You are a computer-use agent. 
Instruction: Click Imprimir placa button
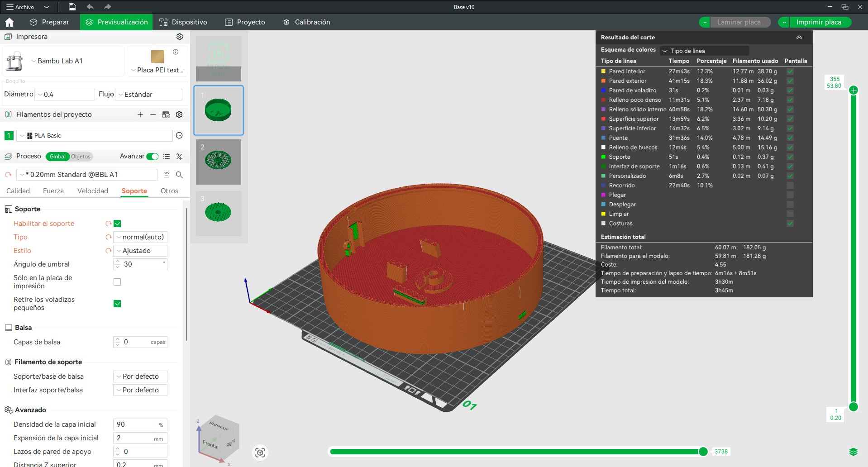pos(820,22)
